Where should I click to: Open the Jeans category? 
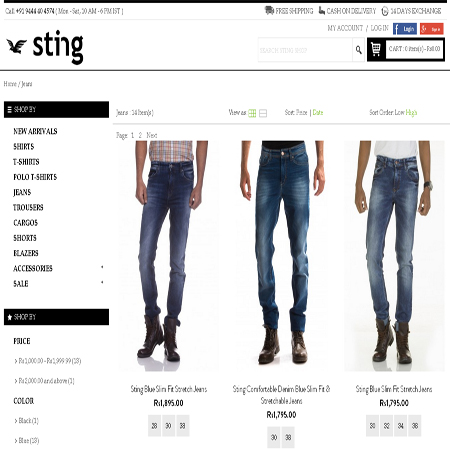22,192
